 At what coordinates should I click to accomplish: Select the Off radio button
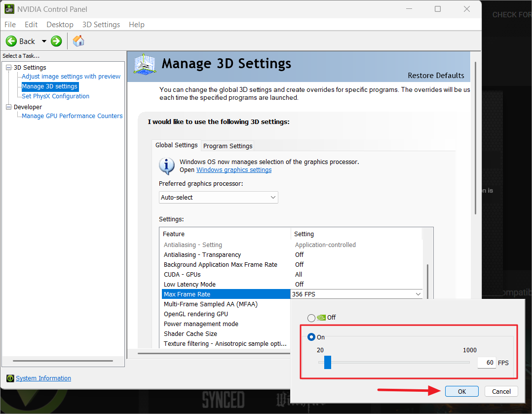311,318
